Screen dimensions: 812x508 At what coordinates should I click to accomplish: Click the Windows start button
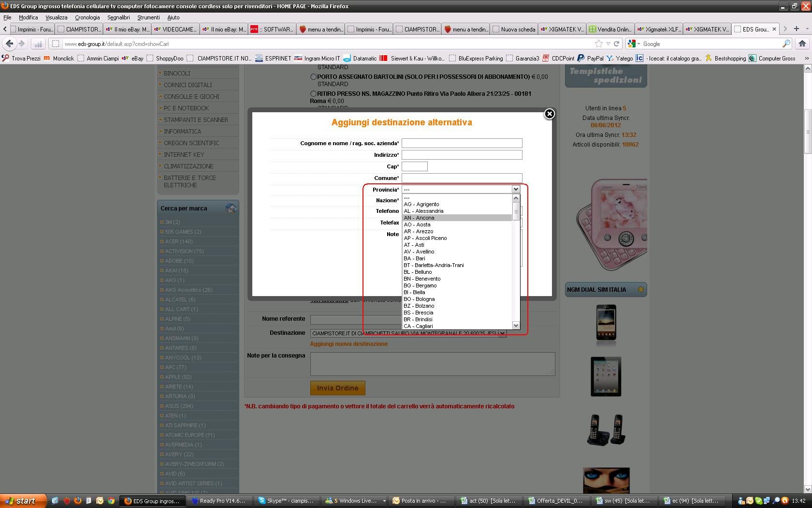(x=23, y=501)
